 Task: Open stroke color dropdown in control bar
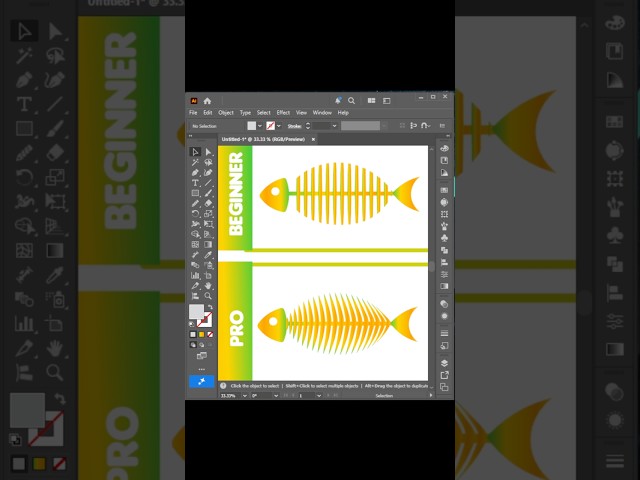point(279,126)
